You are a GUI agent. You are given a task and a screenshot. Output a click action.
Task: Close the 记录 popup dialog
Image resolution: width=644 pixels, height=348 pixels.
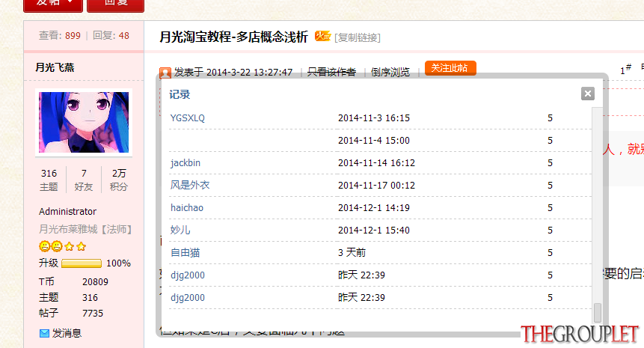tap(588, 94)
